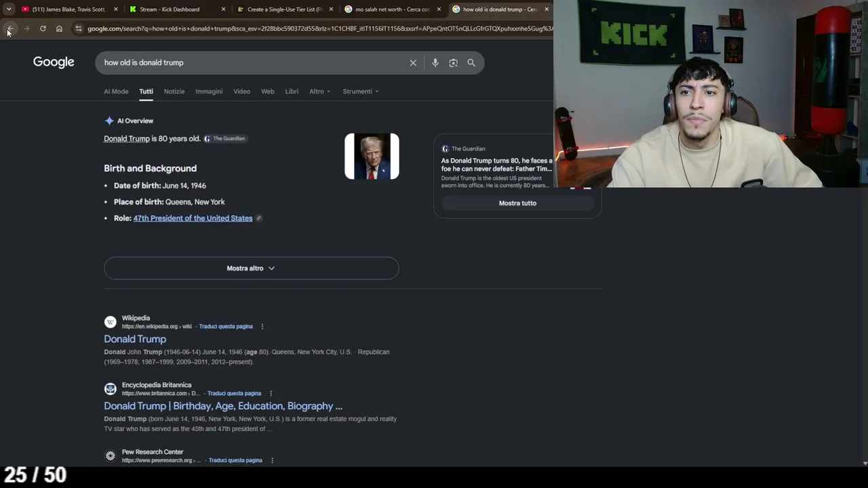Image resolution: width=868 pixels, height=488 pixels.
Task: Translate the Wikipedia result page
Action: (226, 327)
